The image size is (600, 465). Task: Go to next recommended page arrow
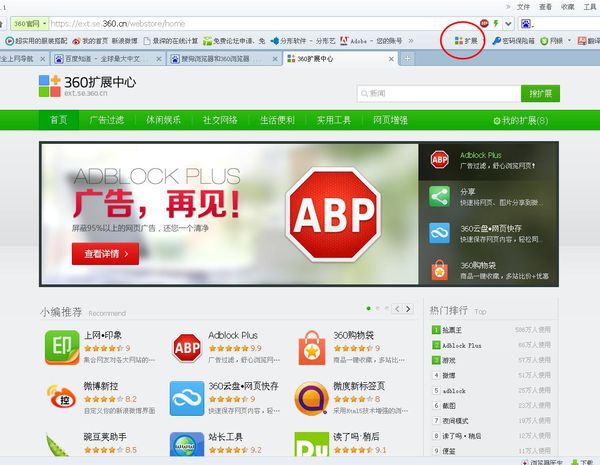[408, 309]
